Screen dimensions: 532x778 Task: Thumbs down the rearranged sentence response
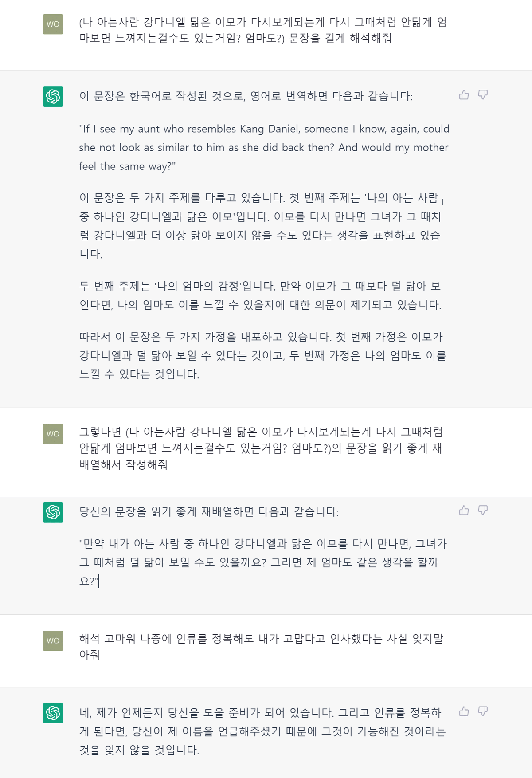tap(483, 511)
